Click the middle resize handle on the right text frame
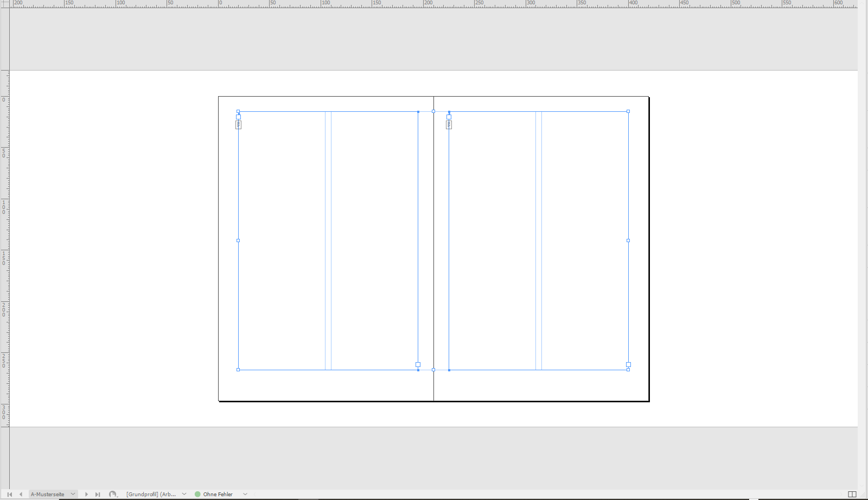 pyautogui.click(x=628, y=240)
